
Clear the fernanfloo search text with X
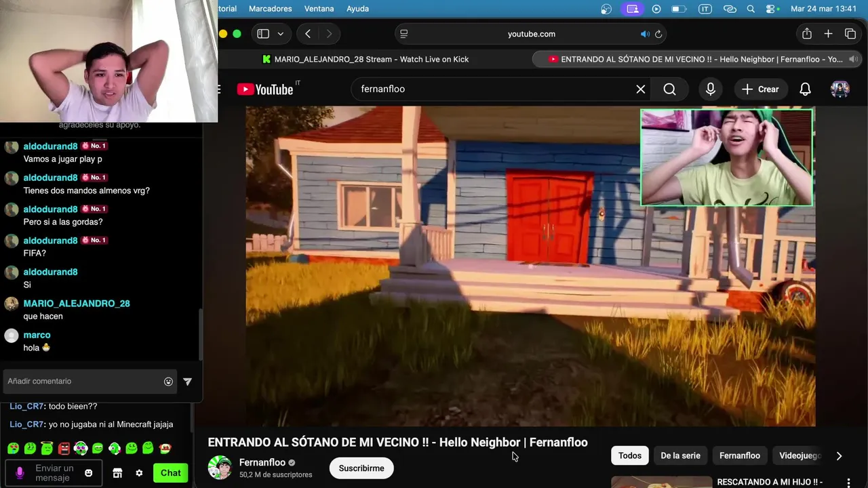[x=640, y=89]
